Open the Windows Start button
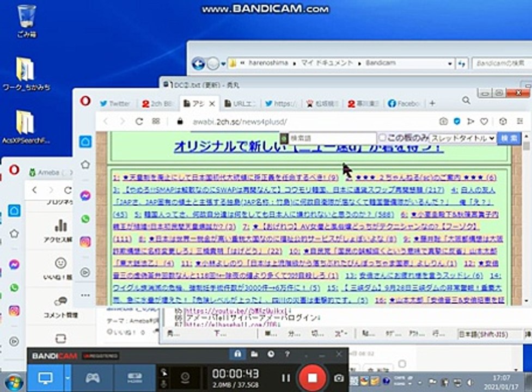532x392 pixels. pos(13,382)
